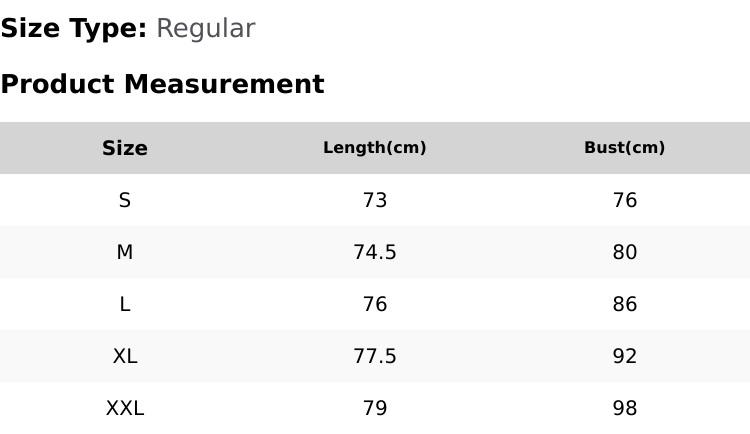Viewport: 750px width, 434px height.
Task: Select the S size row label
Action: [125, 200]
